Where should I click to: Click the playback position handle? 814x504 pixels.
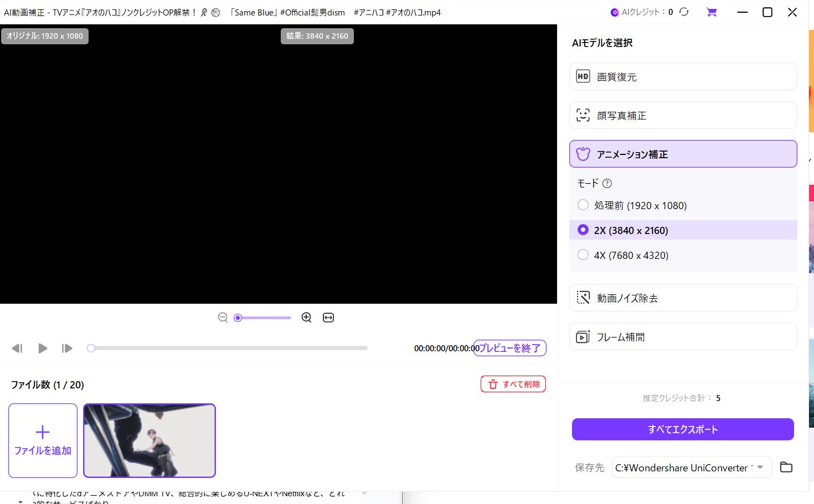[91, 348]
